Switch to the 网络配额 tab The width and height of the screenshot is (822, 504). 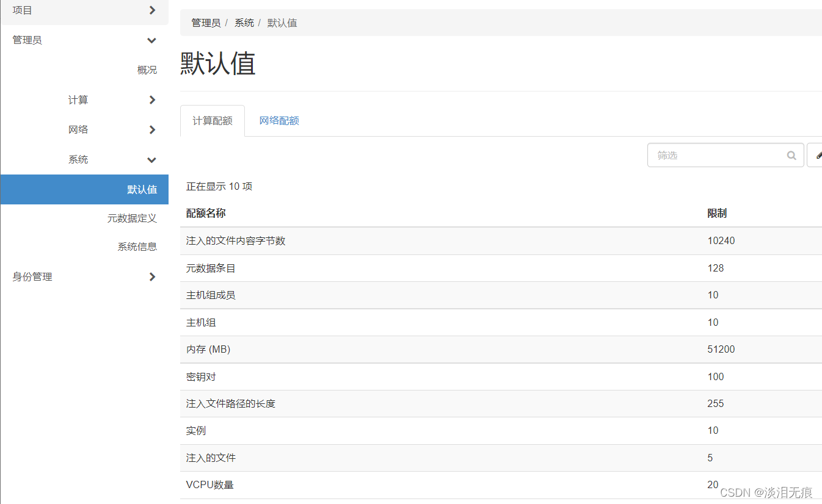pyautogui.click(x=279, y=121)
